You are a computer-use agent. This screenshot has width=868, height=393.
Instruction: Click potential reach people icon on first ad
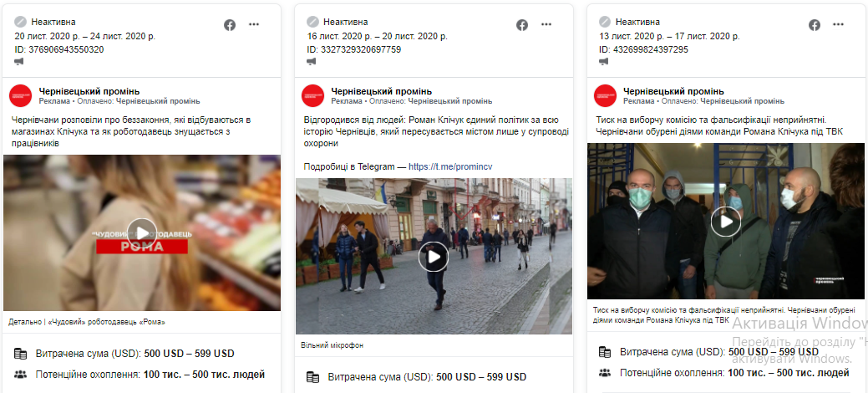(21, 375)
